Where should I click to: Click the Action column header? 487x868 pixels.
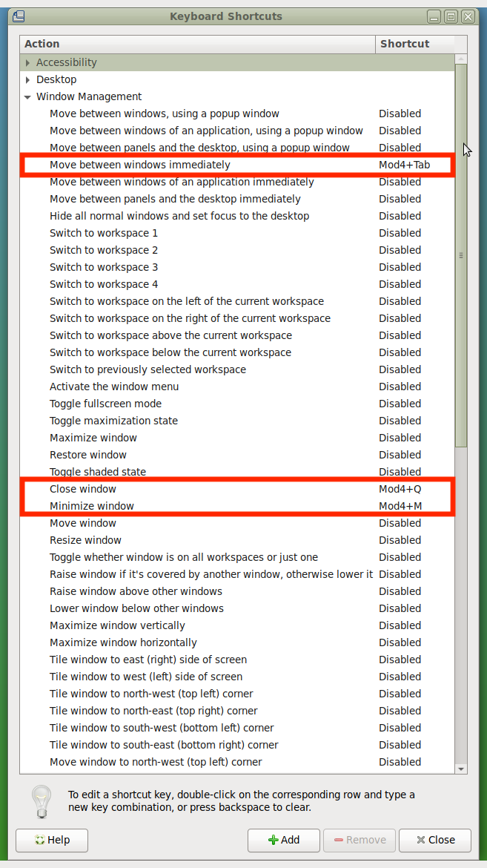[x=197, y=44]
